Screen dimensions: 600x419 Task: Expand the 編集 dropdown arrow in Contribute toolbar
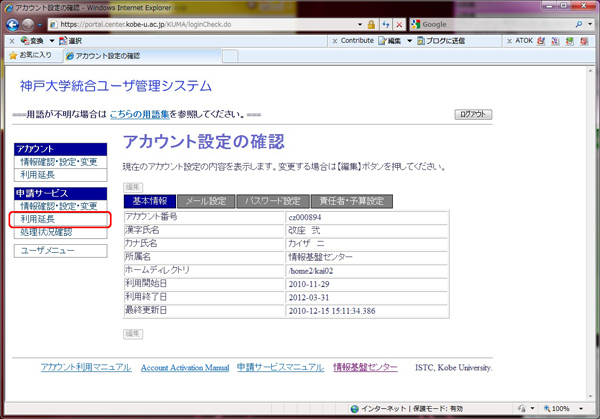point(409,41)
